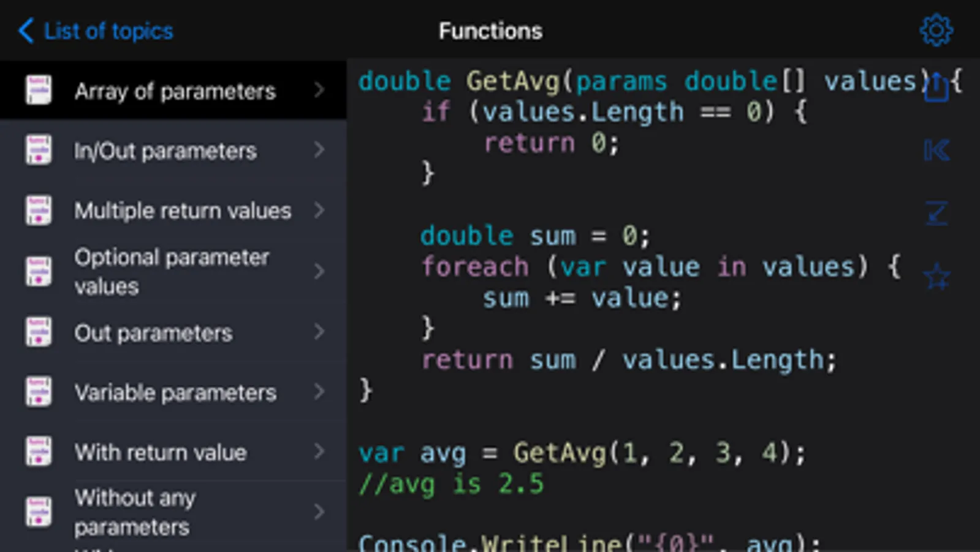
Task: Open the settings gear icon
Action: [936, 29]
